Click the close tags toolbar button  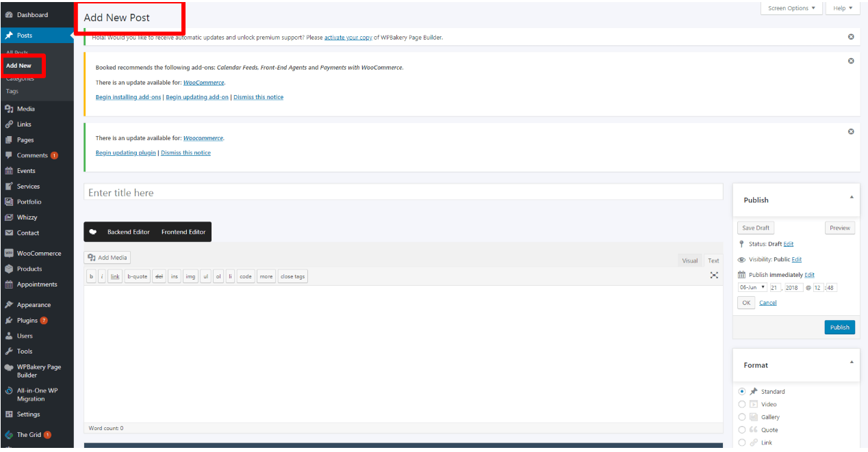tap(293, 276)
